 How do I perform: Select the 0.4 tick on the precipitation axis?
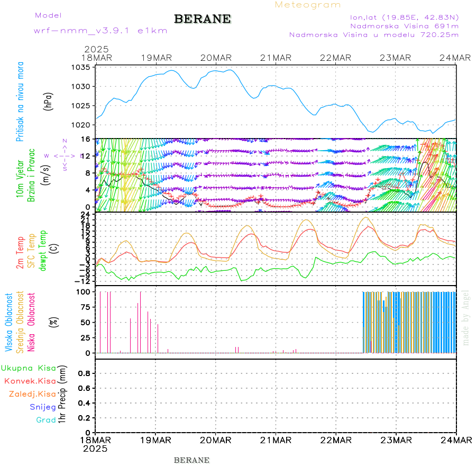[x=84, y=403]
